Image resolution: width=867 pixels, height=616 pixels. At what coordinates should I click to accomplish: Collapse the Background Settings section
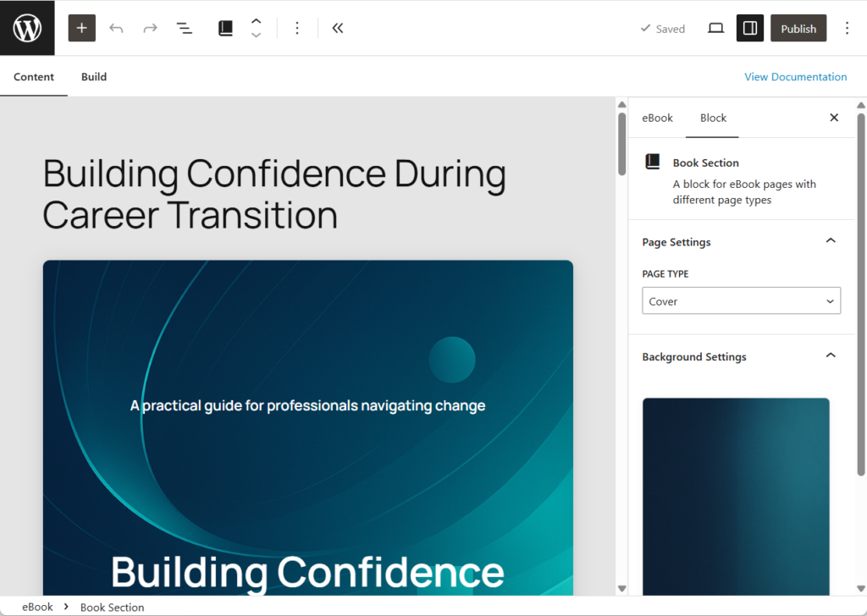pos(831,355)
